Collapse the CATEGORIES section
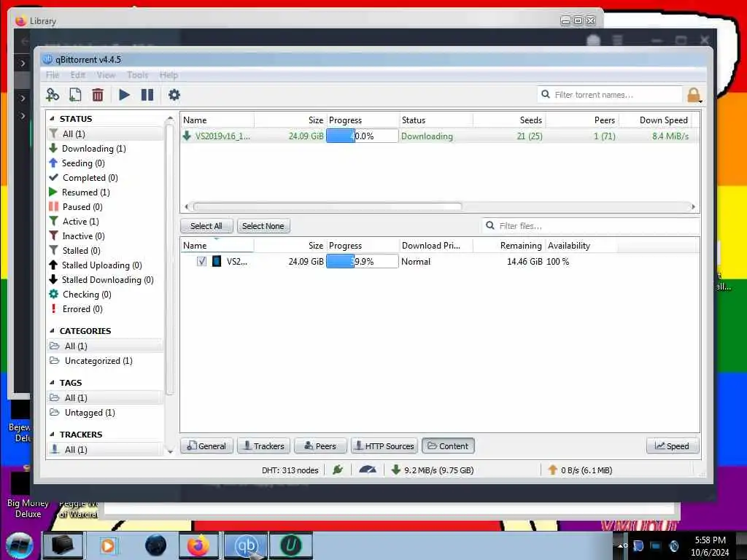The image size is (747, 560). click(x=52, y=331)
